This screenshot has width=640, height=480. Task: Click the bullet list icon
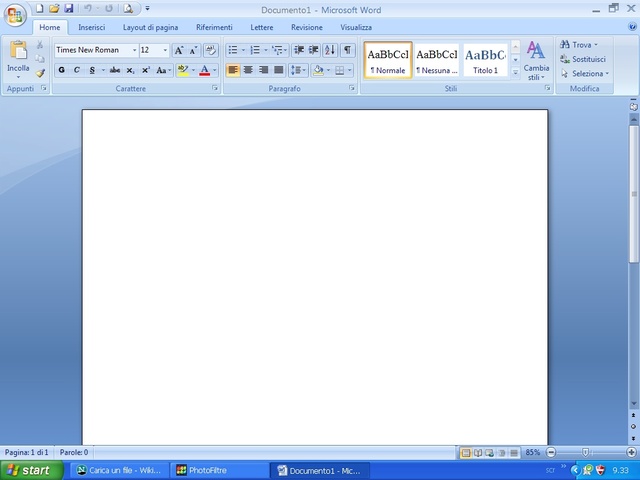pyautogui.click(x=233, y=50)
